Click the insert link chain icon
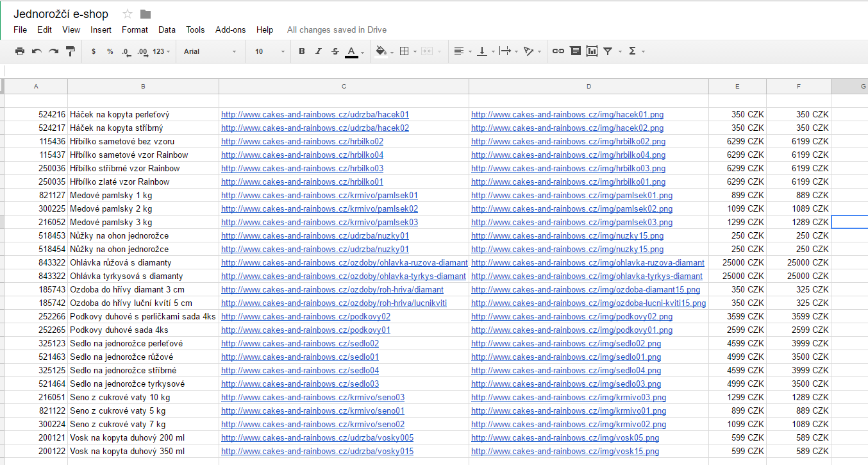Viewport: 868px width, 465px height. coord(558,51)
